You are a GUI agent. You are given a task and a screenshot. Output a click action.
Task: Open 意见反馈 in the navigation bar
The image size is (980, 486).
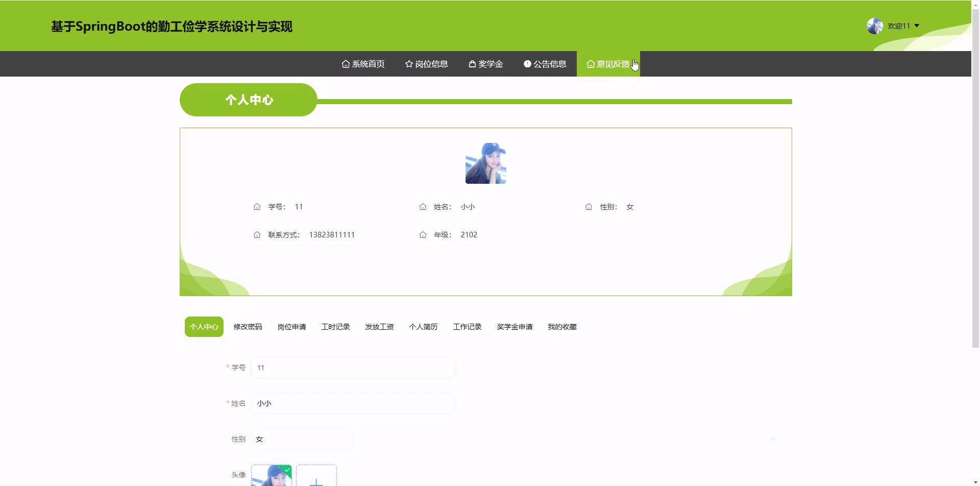(608, 64)
